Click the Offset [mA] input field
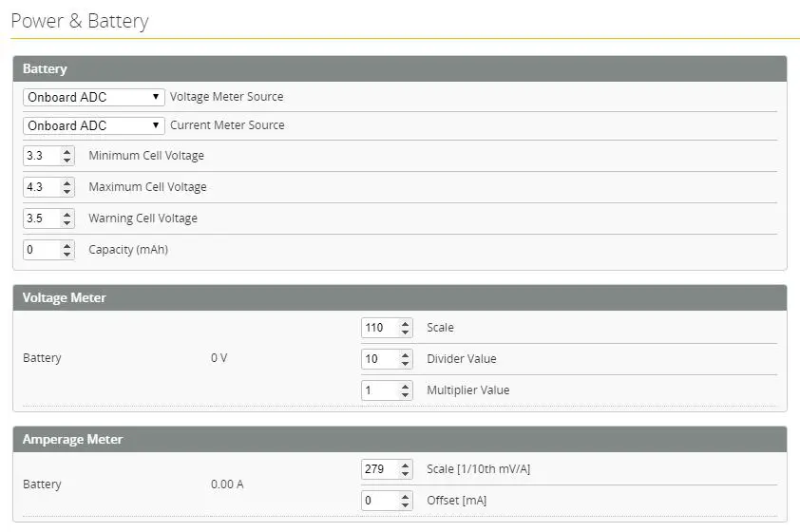800x532 pixels. coord(379,501)
